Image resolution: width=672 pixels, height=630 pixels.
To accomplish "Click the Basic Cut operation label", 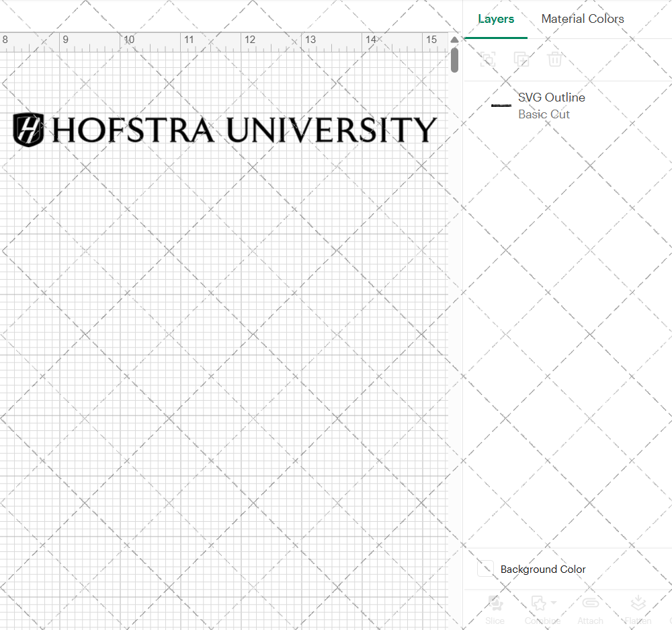I will [x=544, y=114].
